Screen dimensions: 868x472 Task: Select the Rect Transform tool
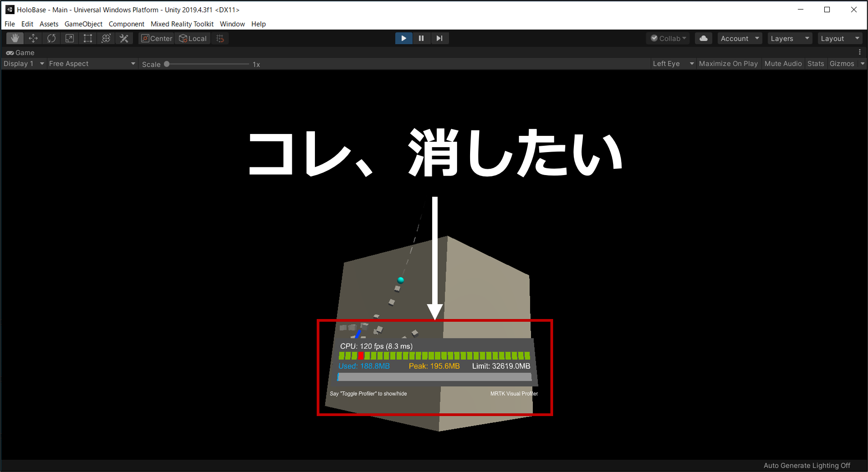[88, 38]
